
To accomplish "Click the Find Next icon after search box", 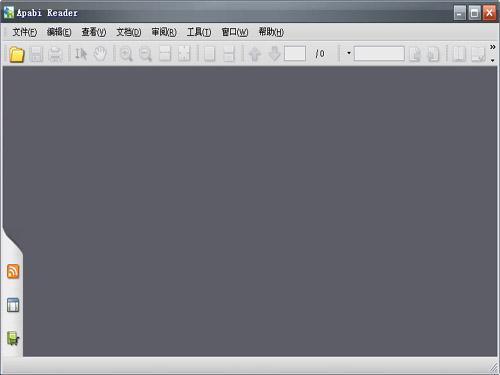I will pyautogui.click(x=433, y=54).
